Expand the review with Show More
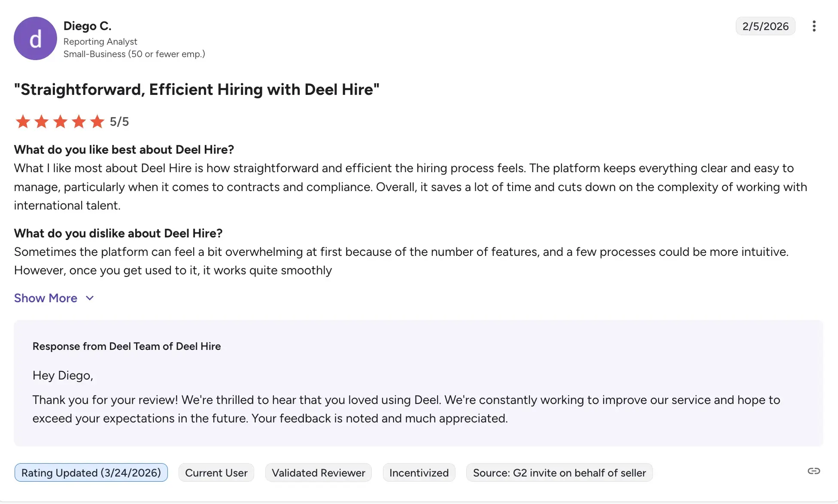 [x=46, y=298]
